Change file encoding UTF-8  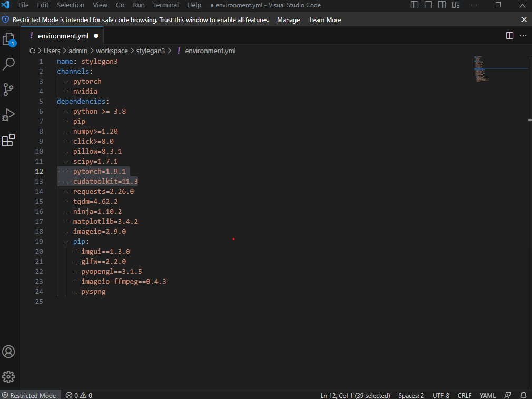441,395
